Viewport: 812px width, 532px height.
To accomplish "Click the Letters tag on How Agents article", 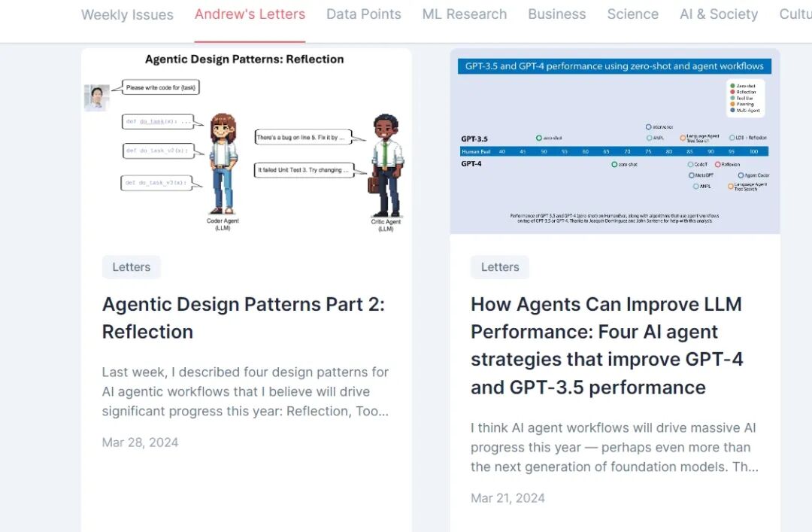I will 500,267.
